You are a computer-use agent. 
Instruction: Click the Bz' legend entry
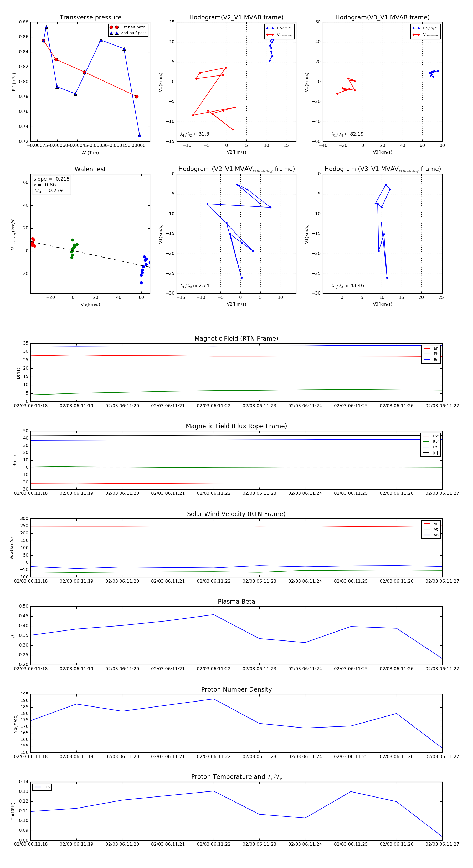(431, 447)
